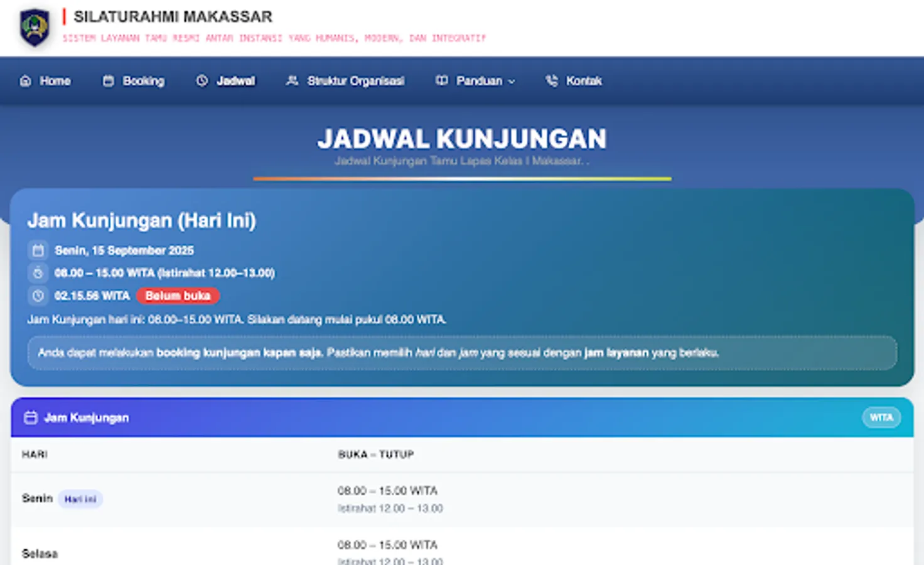
Task: Click the Panduan book icon
Action: click(442, 81)
